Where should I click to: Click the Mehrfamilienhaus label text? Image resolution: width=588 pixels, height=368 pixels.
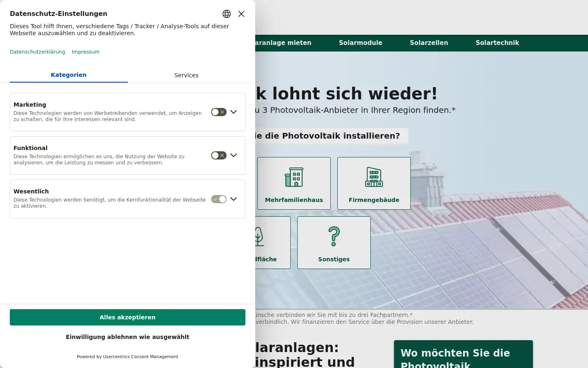pyautogui.click(x=294, y=200)
